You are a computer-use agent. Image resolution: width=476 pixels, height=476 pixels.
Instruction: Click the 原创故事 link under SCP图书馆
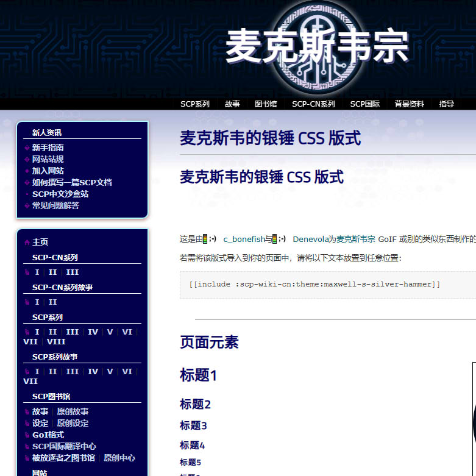pyautogui.click(x=73, y=411)
